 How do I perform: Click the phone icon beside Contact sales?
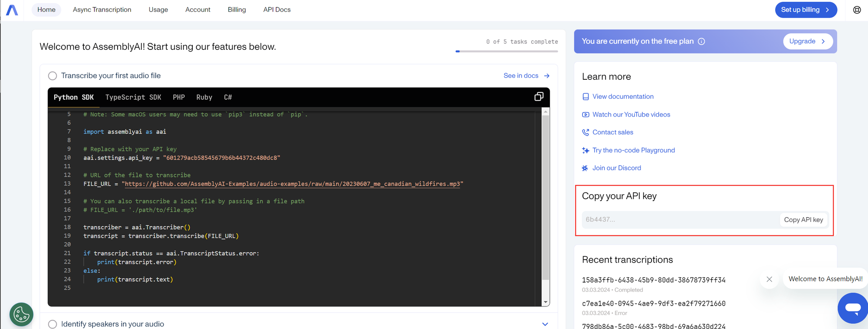tap(585, 132)
